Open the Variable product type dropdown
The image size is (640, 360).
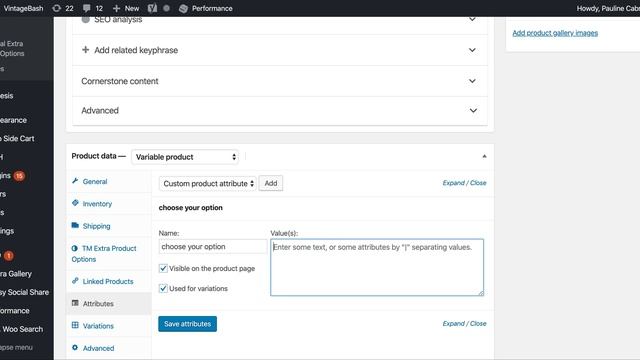click(x=185, y=157)
